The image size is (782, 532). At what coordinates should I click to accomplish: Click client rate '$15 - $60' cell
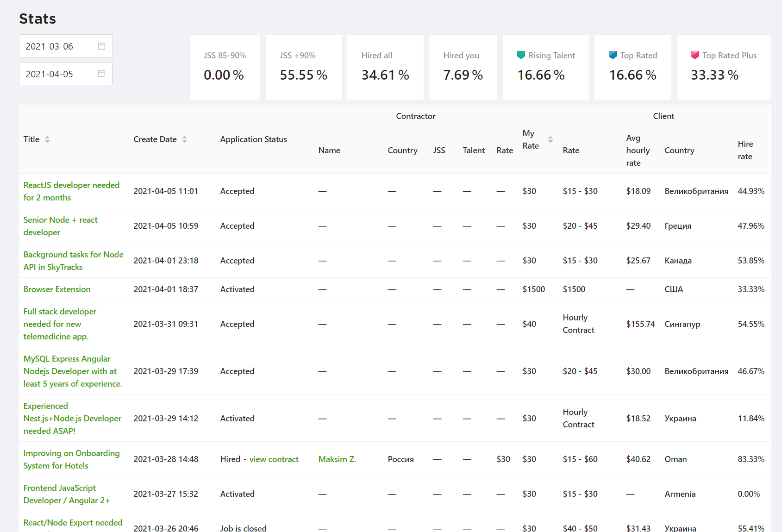click(580, 459)
